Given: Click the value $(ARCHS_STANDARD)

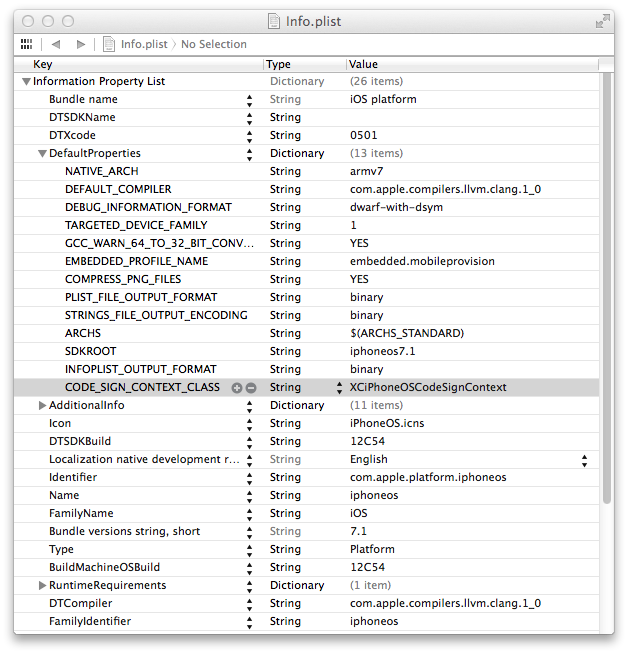Looking at the screenshot, I should (x=407, y=333).
